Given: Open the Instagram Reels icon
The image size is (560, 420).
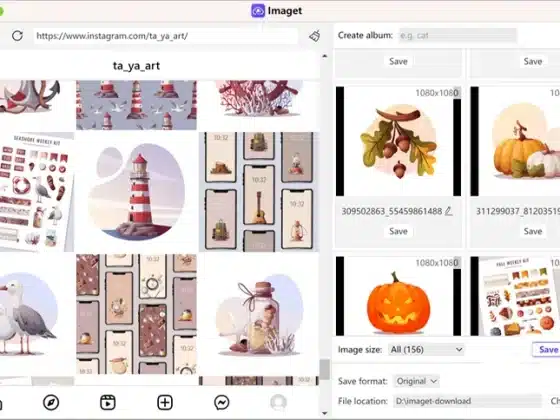Looking at the screenshot, I should 108,402.
